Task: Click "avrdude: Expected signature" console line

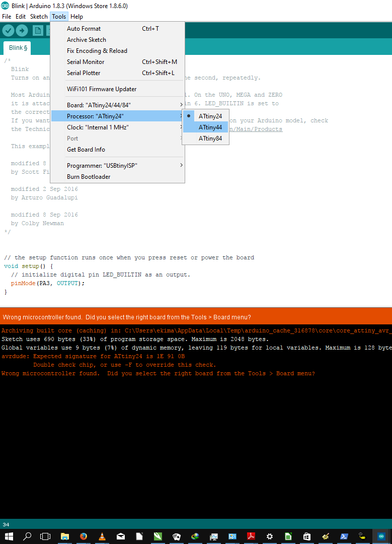Action: tap(93, 356)
